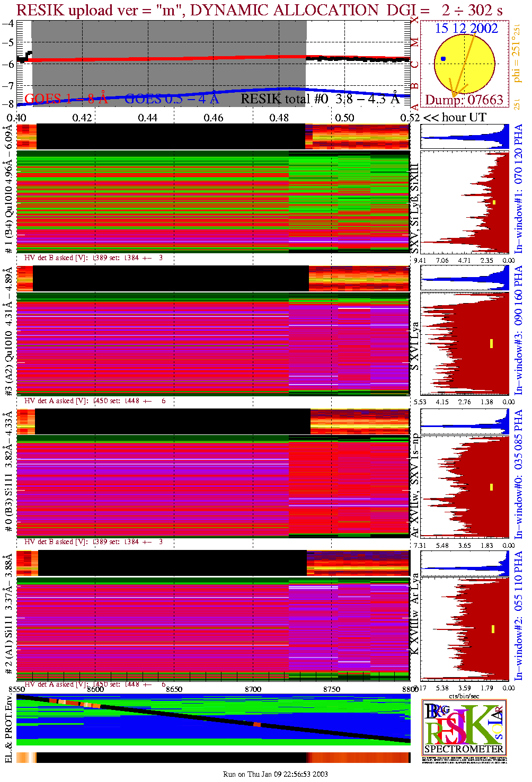Click the 'Run on Thu Jan 09' timestamp
This screenshot has height=782, width=532.
tap(275, 774)
